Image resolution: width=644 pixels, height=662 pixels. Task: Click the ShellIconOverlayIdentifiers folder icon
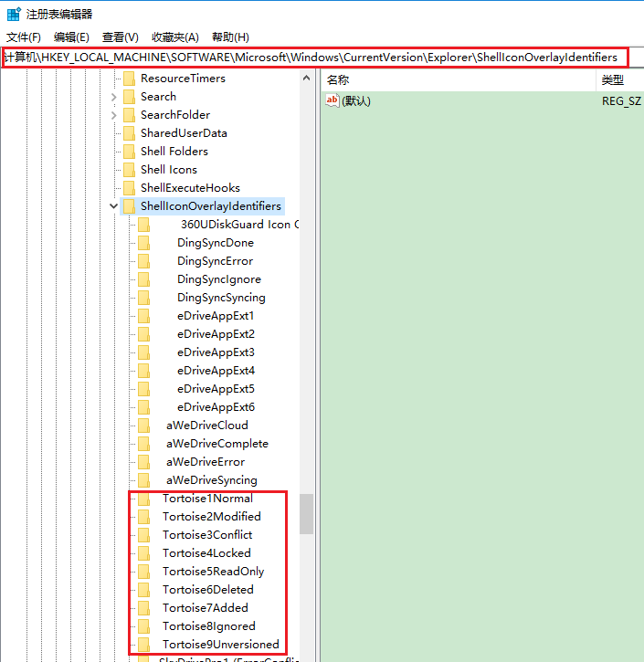coord(129,206)
